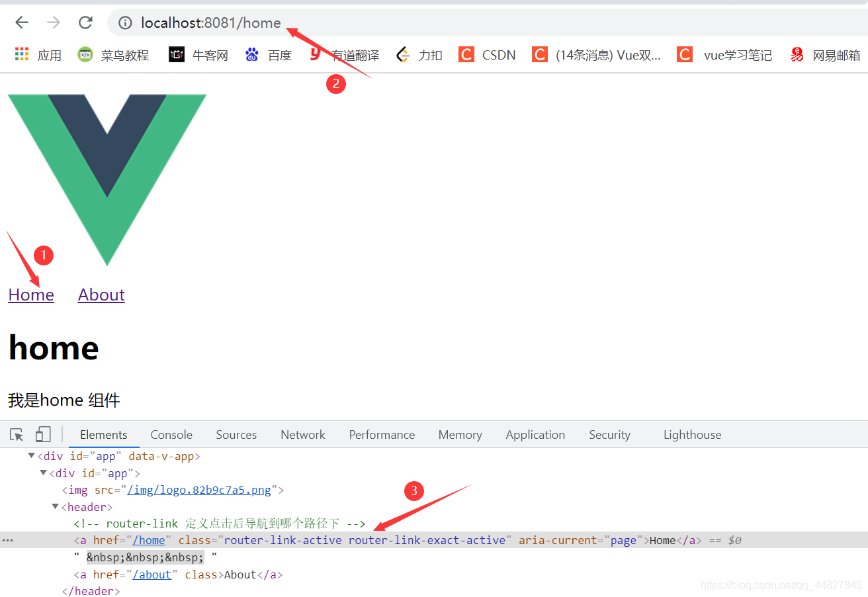
Task: Open the (14条消息) Vue双... bookmark
Action: tap(596, 55)
